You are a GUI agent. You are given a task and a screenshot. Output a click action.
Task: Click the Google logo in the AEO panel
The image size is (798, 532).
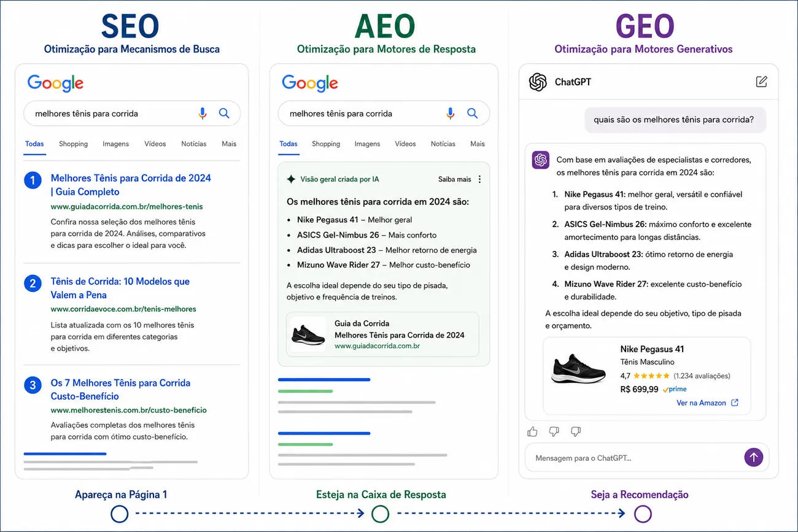[310, 83]
